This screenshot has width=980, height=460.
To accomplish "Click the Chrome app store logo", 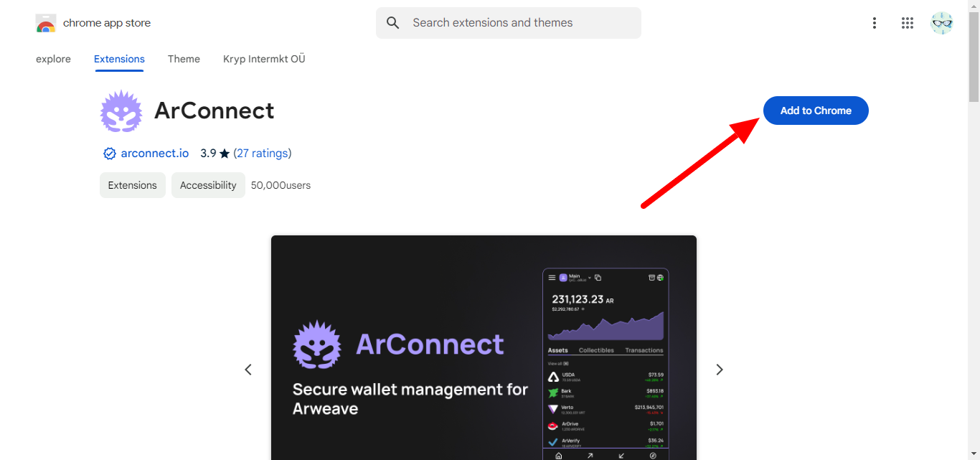I will [46, 23].
